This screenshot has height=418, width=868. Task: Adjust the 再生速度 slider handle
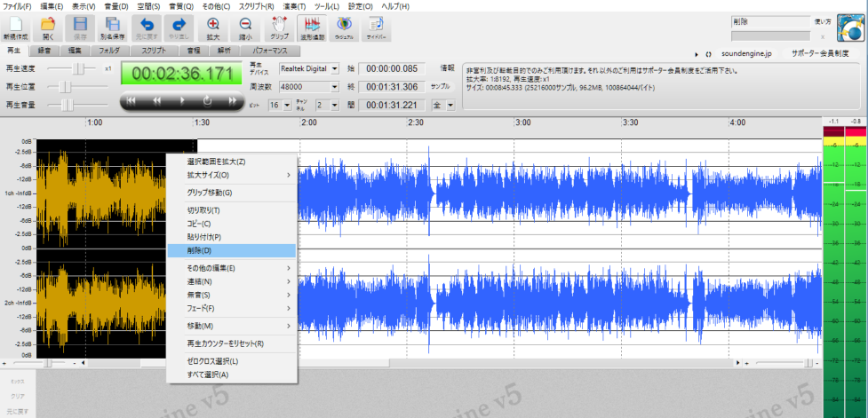click(80, 68)
